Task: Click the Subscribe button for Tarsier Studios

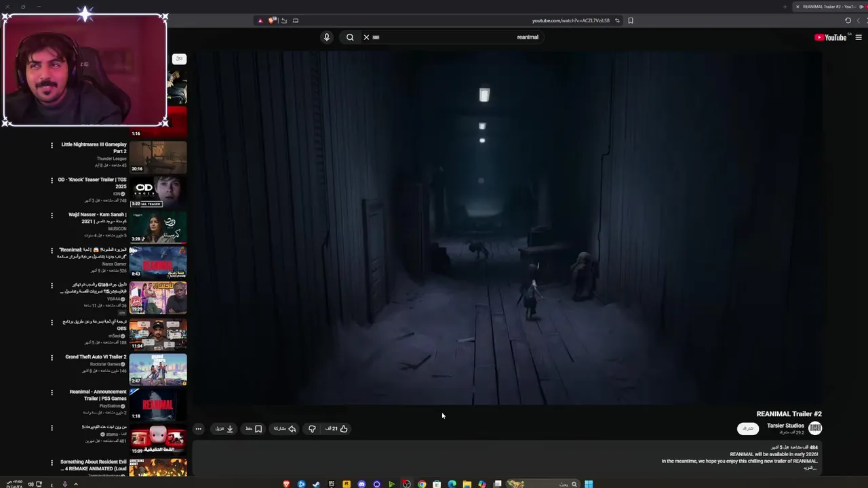Action: (748, 428)
